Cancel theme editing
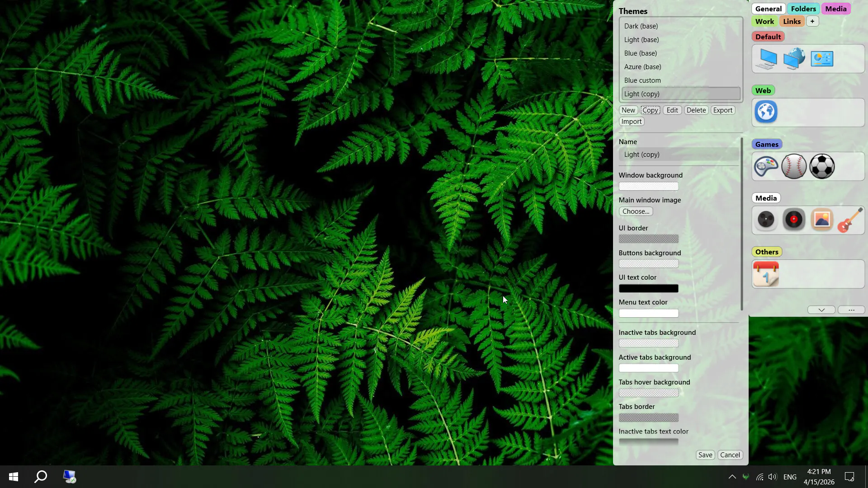Viewport: 868px width, 488px height. 730,455
